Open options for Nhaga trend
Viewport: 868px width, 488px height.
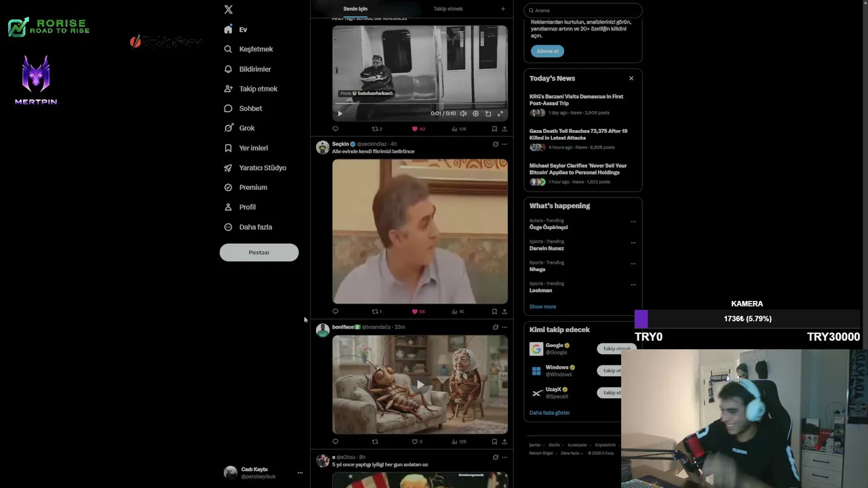point(633,264)
